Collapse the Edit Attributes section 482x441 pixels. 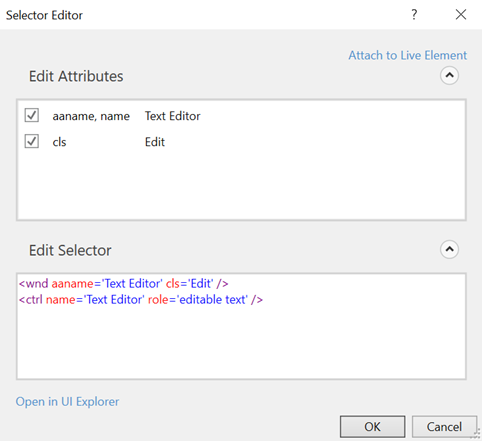449,76
